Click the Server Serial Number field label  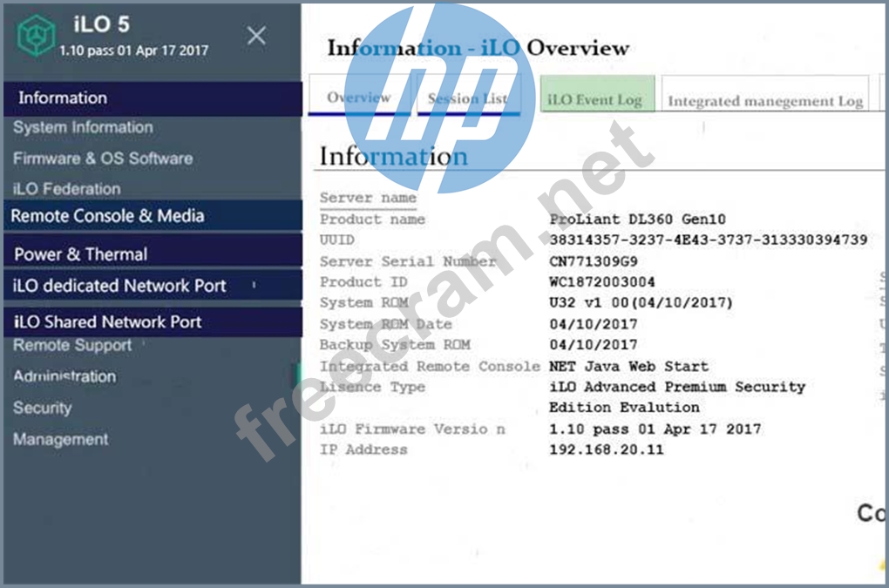coord(408,261)
